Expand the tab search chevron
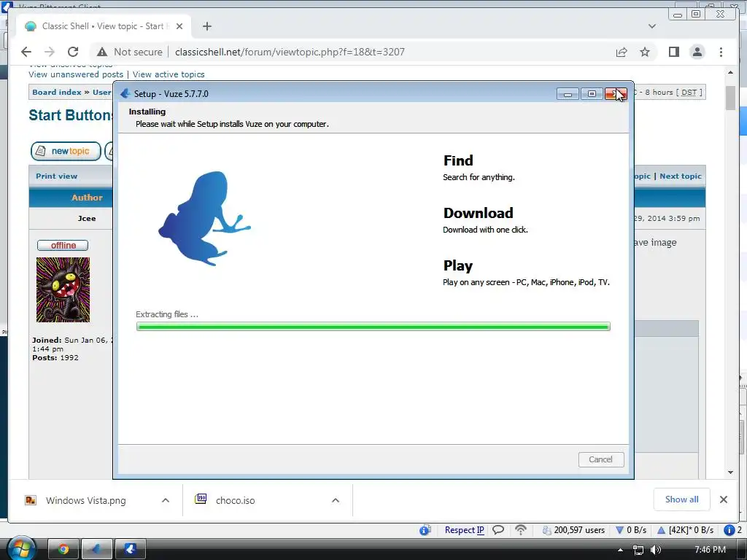 point(651,26)
